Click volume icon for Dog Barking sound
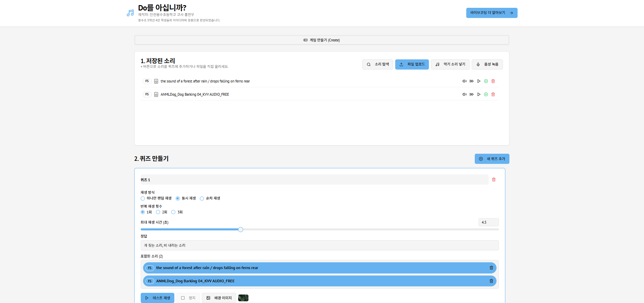This screenshot has width=644, height=303. tap(464, 94)
